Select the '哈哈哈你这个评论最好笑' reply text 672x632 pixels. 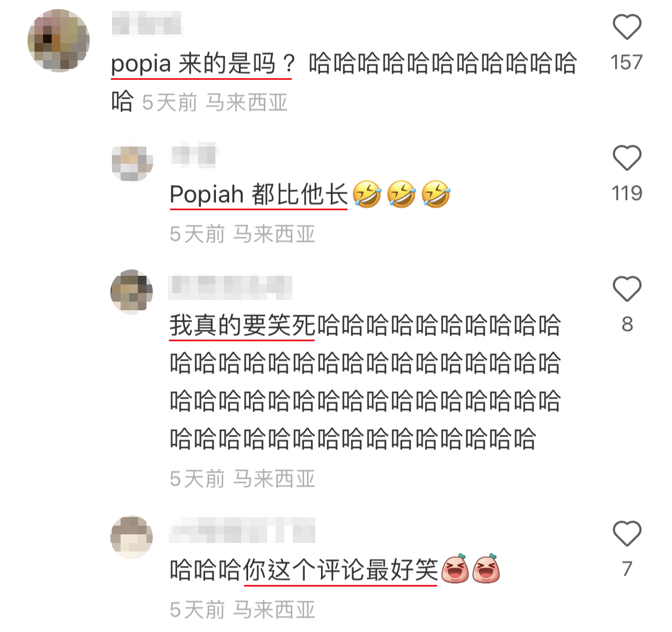[x=303, y=571]
